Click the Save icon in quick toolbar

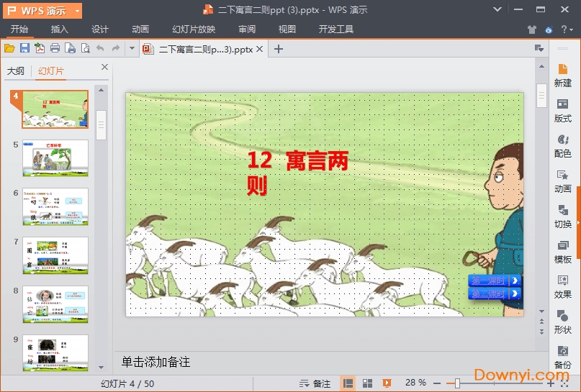click(24, 48)
